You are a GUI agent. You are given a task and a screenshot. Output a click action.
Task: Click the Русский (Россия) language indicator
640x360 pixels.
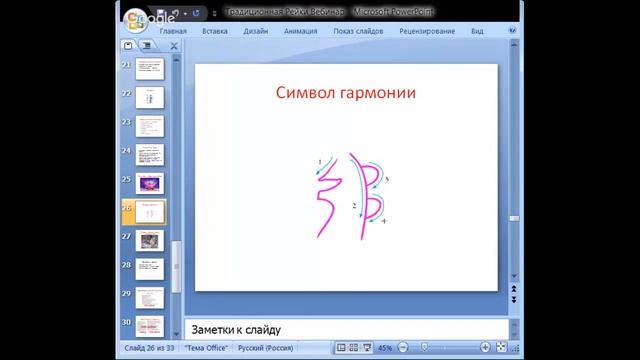pyautogui.click(x=265, y=348)
